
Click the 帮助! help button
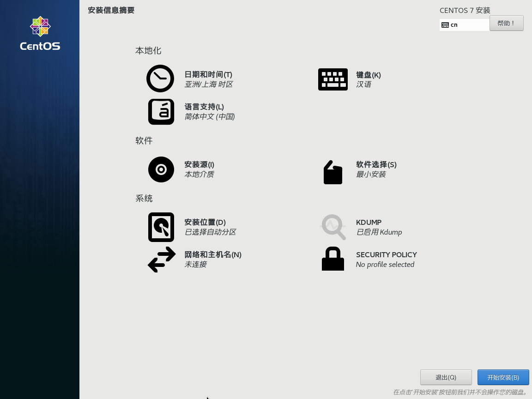(x=506, y=23)
